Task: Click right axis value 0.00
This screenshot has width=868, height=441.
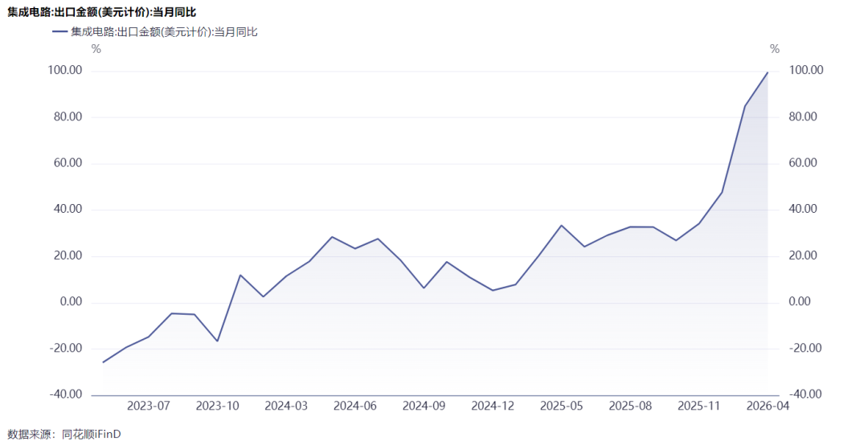Action: (800, 301)
